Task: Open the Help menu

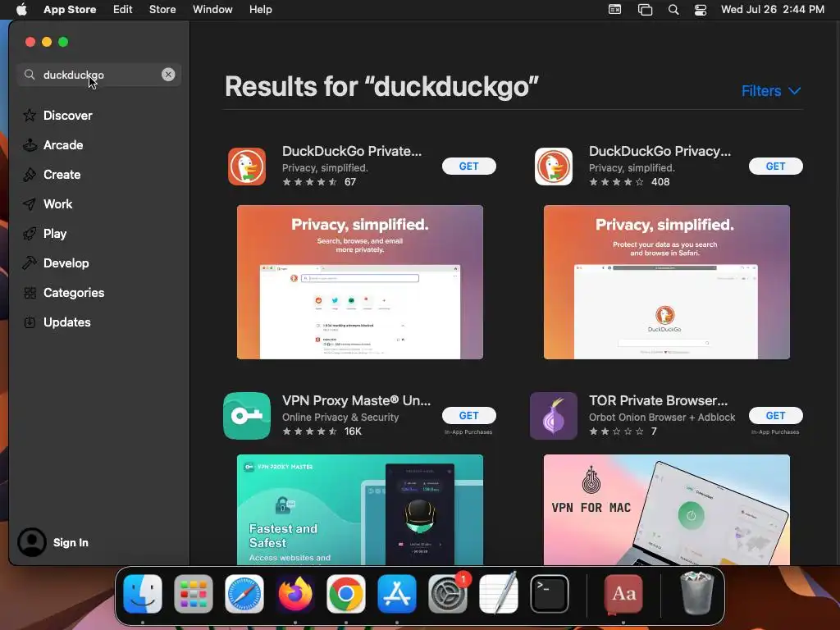Action: pos(260,9)
